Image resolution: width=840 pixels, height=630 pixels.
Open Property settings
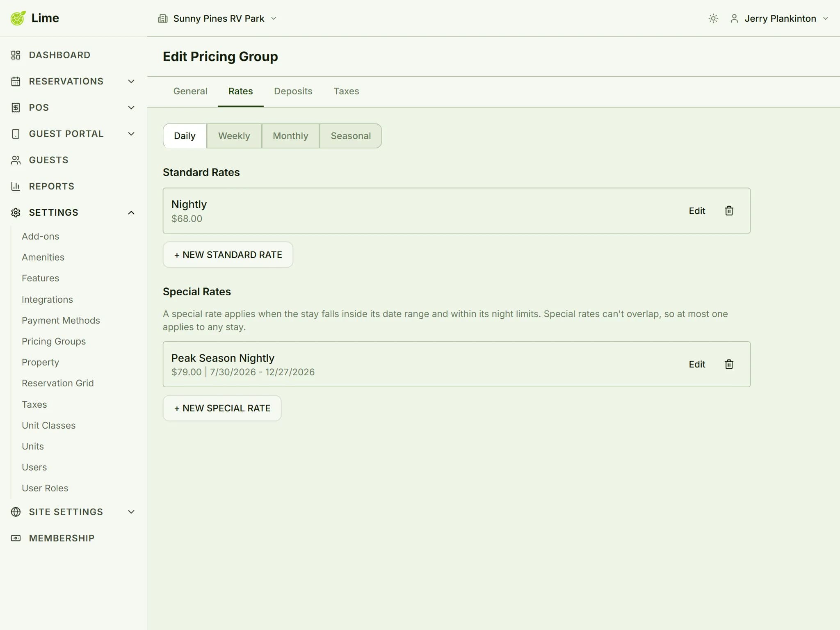pos(40,362)
